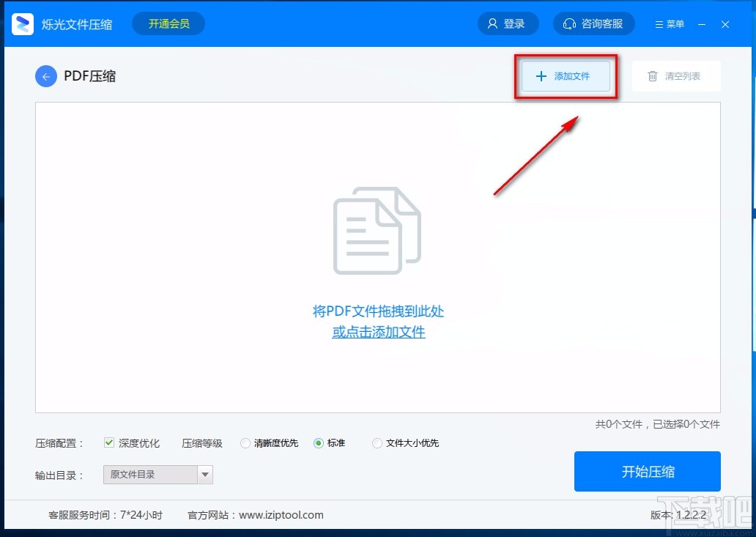The image size is (756, 537).
Task: Click the 共0个文件，已选择0个文件 status text
Action: (x=657, y=424)
